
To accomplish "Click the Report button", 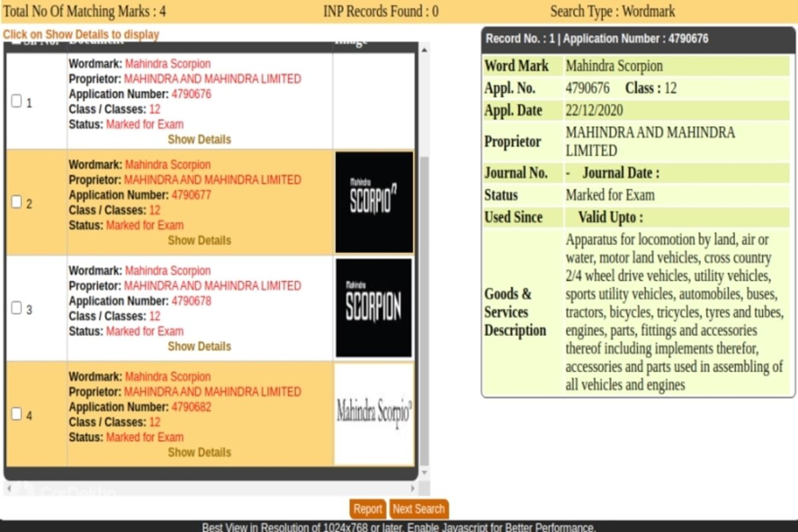I will (368, 509).
